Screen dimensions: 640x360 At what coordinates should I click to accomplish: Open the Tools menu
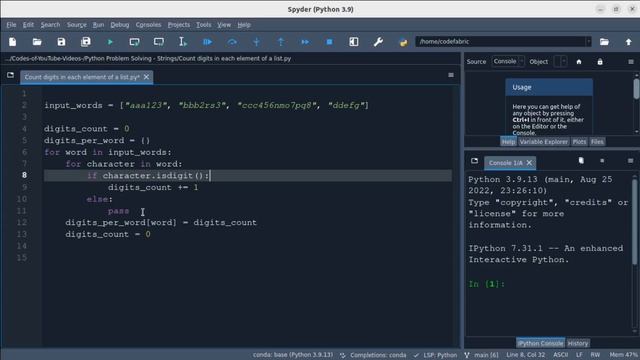click(204, 25)
